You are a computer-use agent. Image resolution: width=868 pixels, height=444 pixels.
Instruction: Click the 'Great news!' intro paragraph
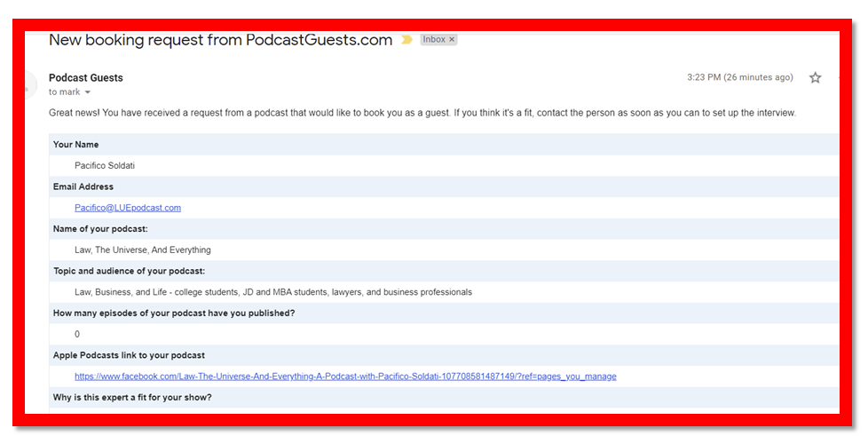(x=422, y=113)
